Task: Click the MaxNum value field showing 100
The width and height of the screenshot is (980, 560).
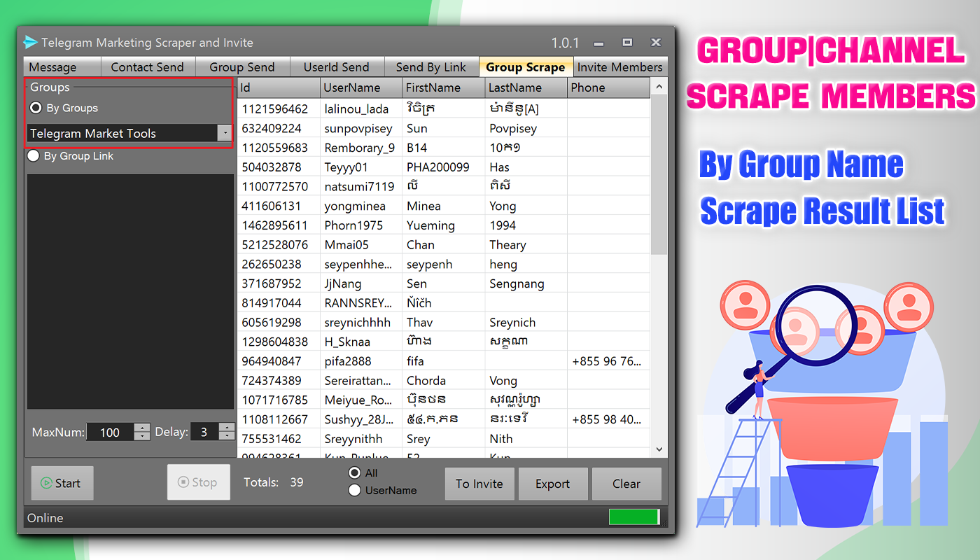Action: point(109,432)
